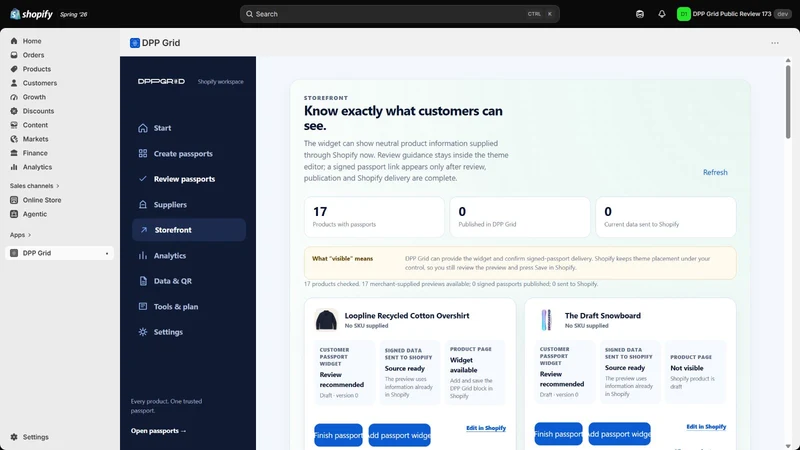This screenshot has width=800, height=450.
Task: Click the Markets globe icon
Action: click(x=14, y=139)
